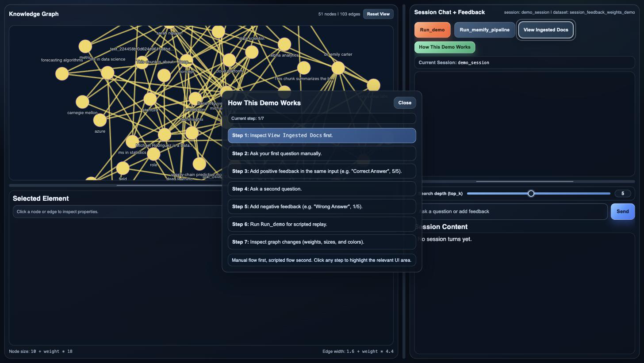Select the alpha analytics node
644x363 pixels.
click(284, 44)
